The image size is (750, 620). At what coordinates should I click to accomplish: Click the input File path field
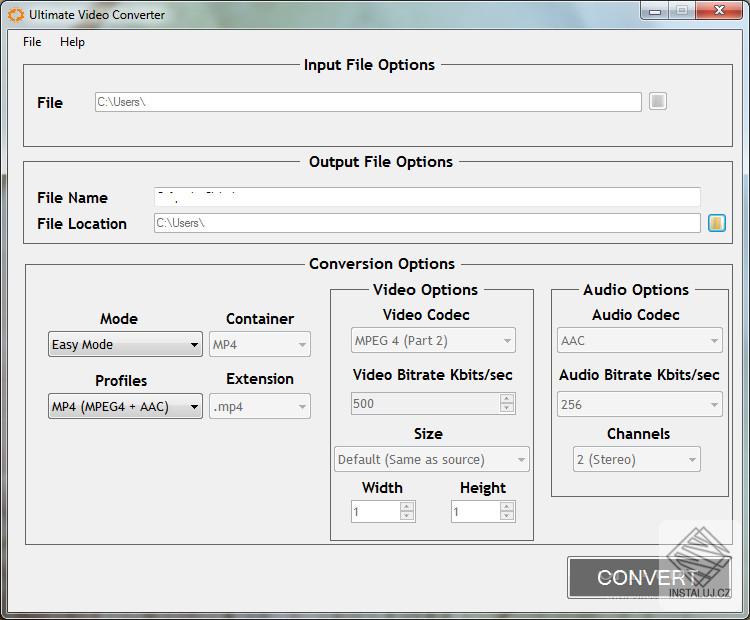pyautogui.click(x=368, y=102)
